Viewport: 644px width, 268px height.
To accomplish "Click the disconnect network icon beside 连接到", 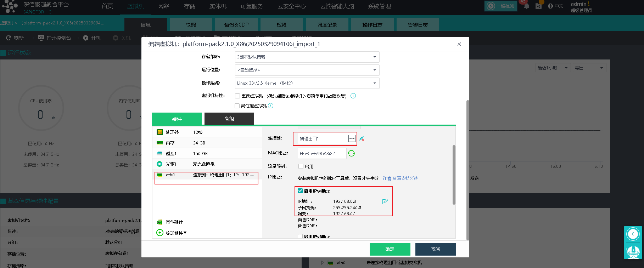I will [x=362, y=138].
